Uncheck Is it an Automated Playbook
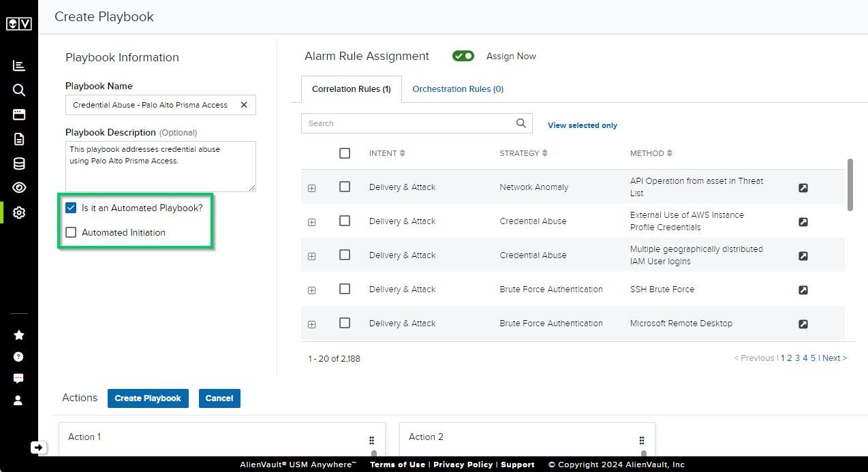Screen dimensions: 868x472 tap(71, 208)
